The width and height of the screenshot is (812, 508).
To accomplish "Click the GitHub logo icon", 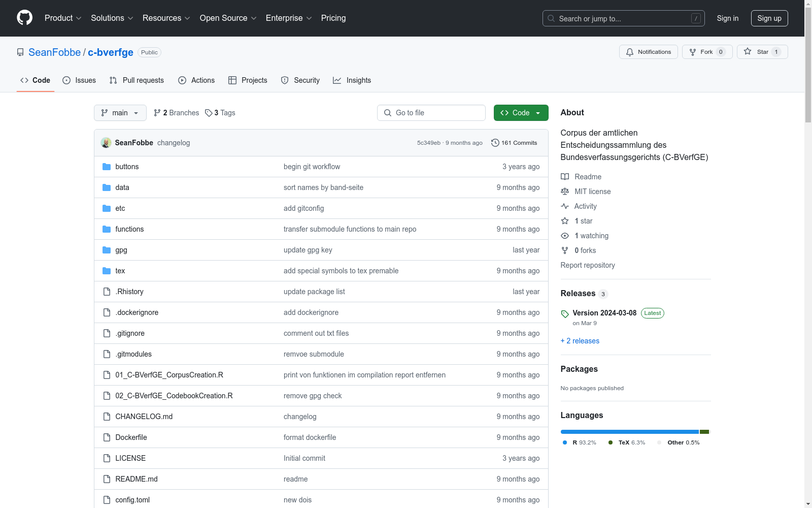I will (24, 18).
